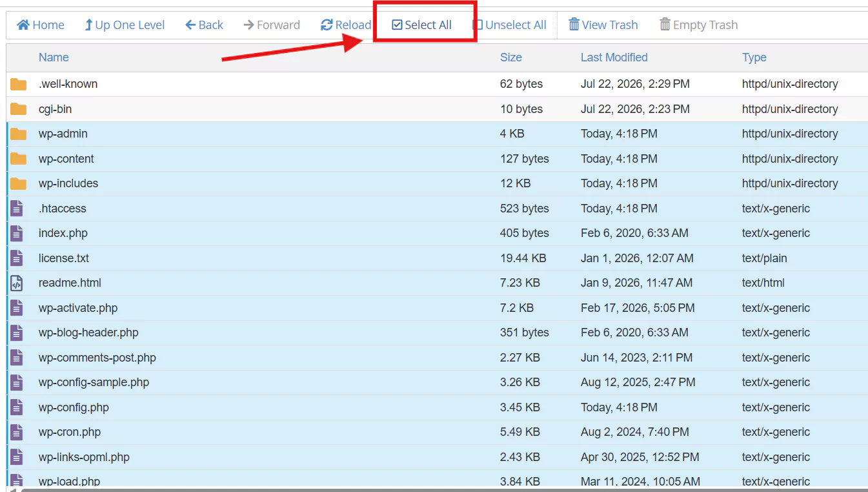The image size is (868, 492).
Task: Click the 7.23 KB size cell
Action: point(520,283)
